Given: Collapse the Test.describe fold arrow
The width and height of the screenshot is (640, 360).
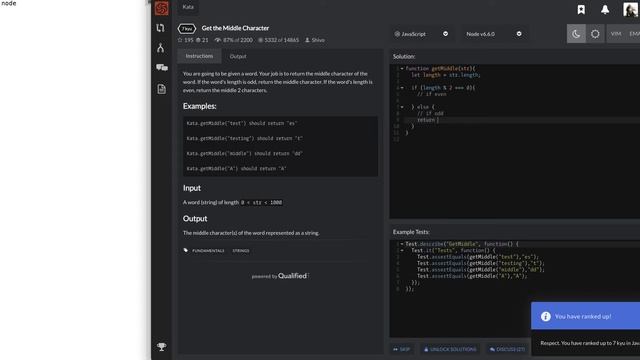Looking at the screenshot, I should pyautogui.click(x=402, y=244).
